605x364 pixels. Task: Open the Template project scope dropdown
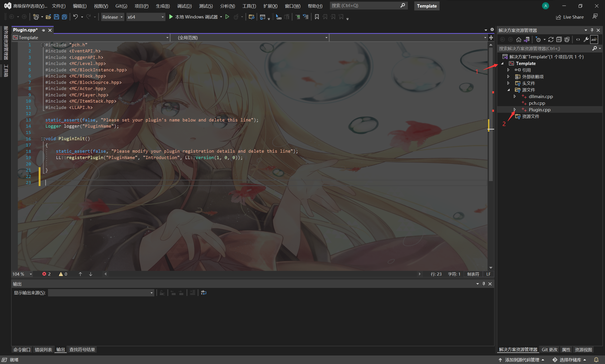pyautogui.click(x=91, y=38)
